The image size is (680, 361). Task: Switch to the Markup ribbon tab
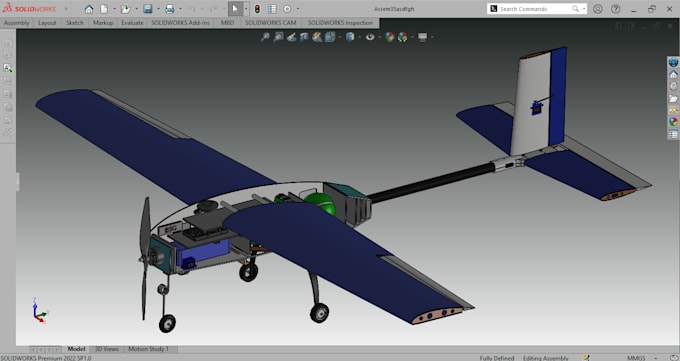point(103,23)
